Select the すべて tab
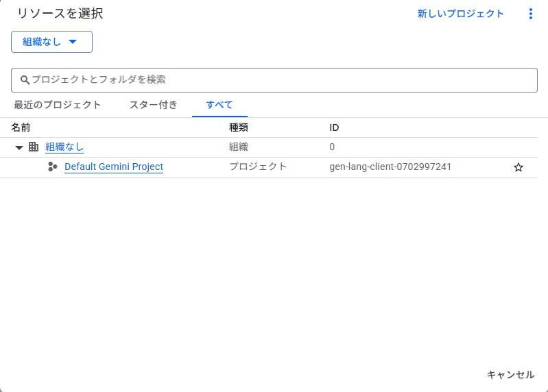This screenshot has width=548, height=392. pyautogui.click(x=219, y=105)
